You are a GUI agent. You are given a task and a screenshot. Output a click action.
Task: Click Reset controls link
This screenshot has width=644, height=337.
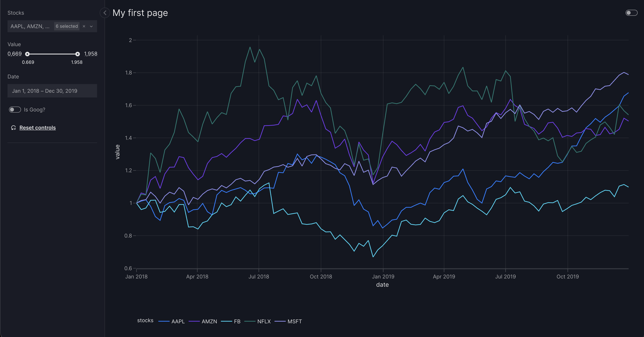(x=37, y=128)
